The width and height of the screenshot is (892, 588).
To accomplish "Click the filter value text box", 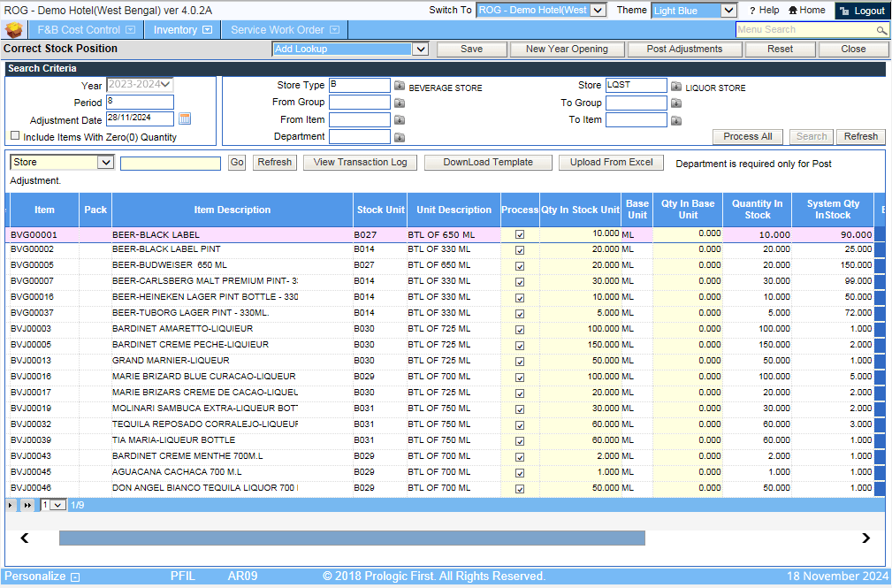I will click(170, 164).
